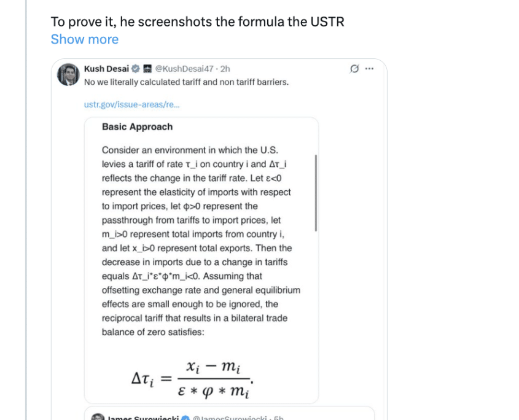Click the 2h timestamp on the quoted tweet
Screen dimensions: 519x420
(x=225, y=68)
